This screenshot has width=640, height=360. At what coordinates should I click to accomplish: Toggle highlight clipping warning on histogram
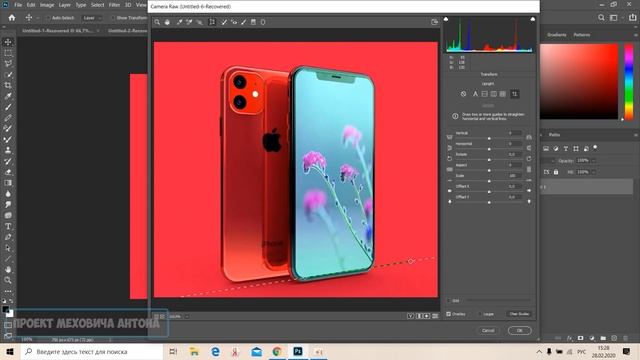click(x=533, y=19)
